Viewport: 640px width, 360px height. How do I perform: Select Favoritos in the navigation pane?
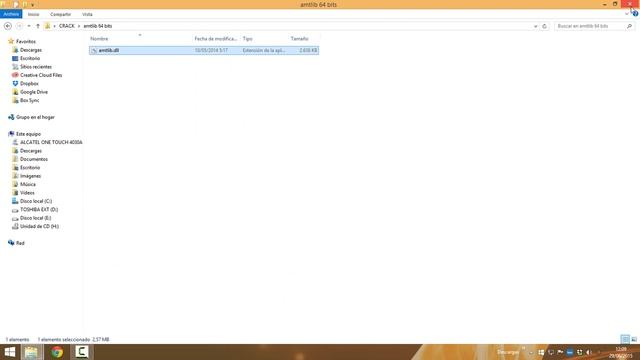26,42
